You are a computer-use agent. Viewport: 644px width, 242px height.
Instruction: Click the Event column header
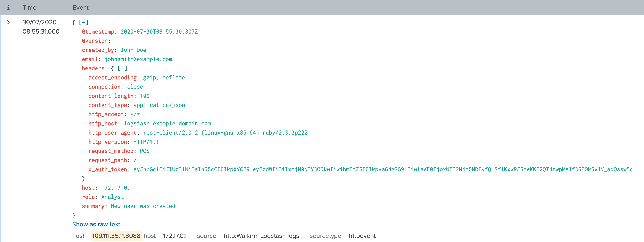80,8
